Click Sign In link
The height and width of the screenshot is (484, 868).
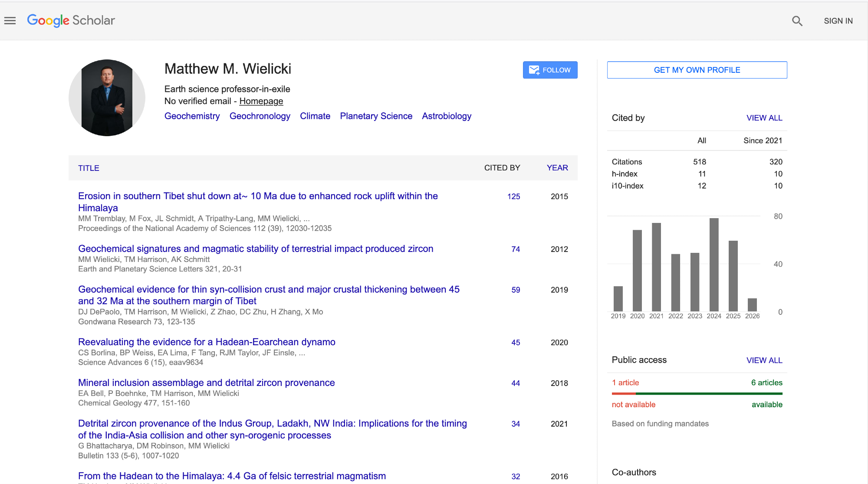[x=838, y=21]
